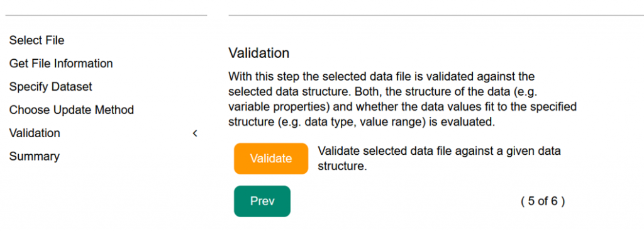644x231 pixels.
Task: Click the 'Validate selected data file' description
Action: 440,159
